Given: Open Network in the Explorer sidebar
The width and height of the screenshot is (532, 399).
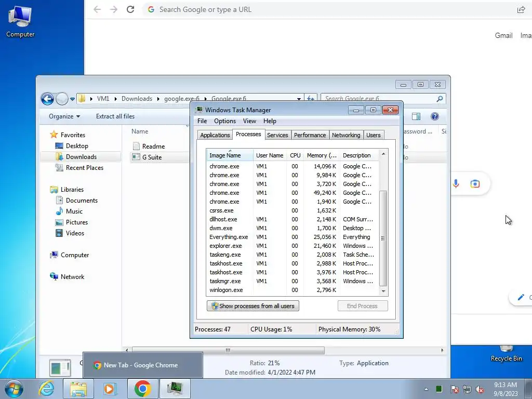Looking at the screenshot, I should pos(72,277).
